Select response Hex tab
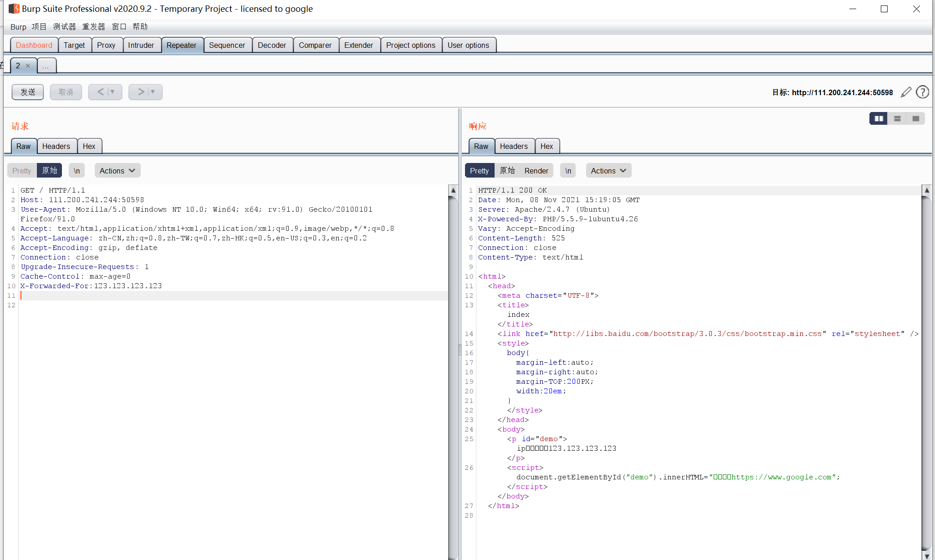Image resolution: width=935 pixels, height=560 pixels. click(x=547, y=146)
